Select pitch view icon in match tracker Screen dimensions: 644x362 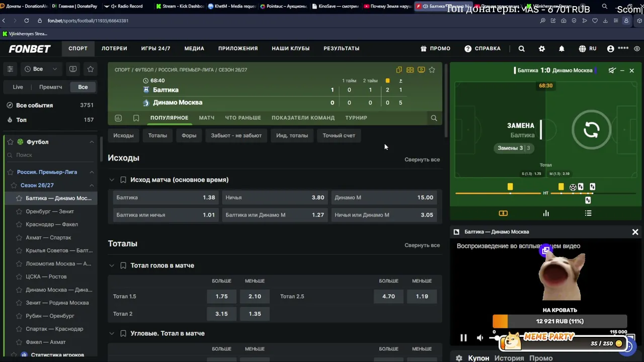point(503,213)
